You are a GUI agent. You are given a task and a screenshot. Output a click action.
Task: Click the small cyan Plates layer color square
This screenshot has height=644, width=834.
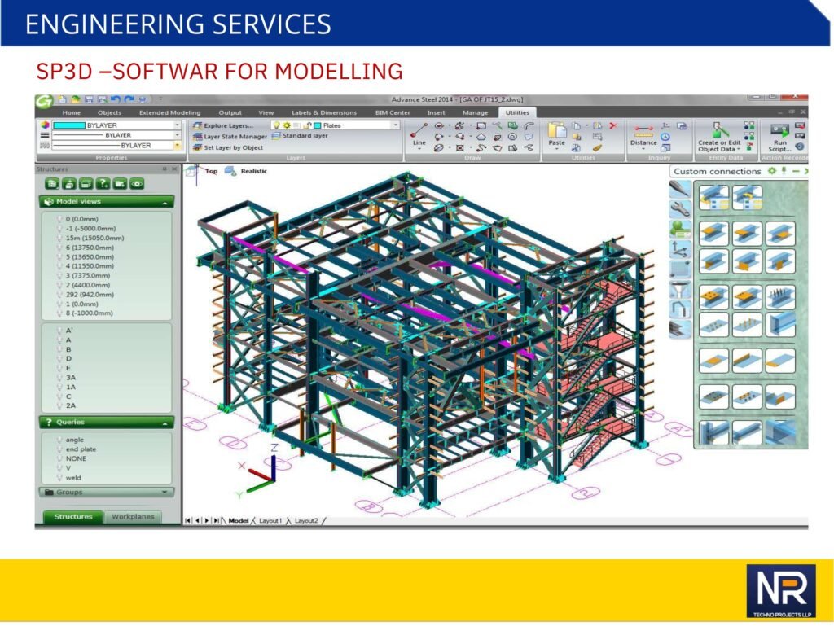click(318, 125)
